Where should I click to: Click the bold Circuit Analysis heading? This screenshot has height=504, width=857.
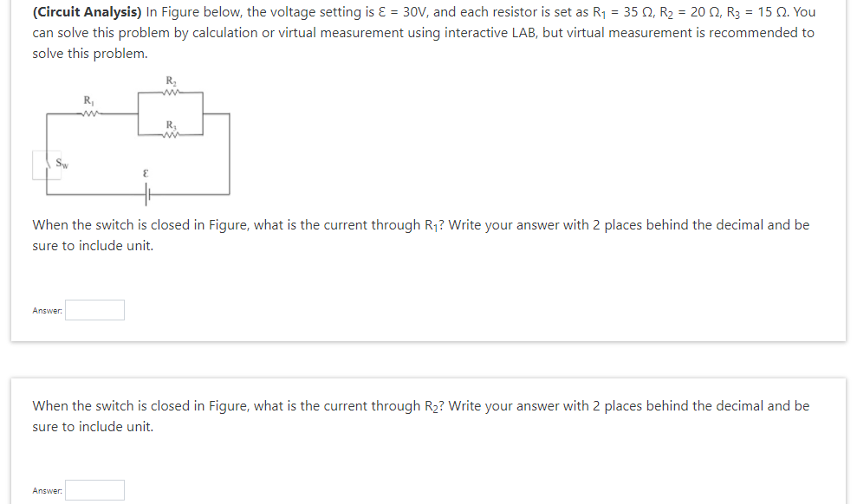(x=80, y=11)
